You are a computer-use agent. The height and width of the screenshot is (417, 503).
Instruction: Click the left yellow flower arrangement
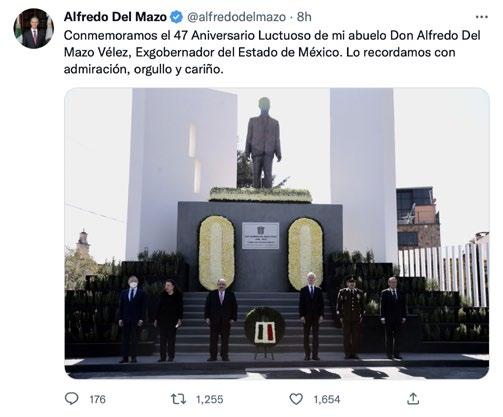216,252
